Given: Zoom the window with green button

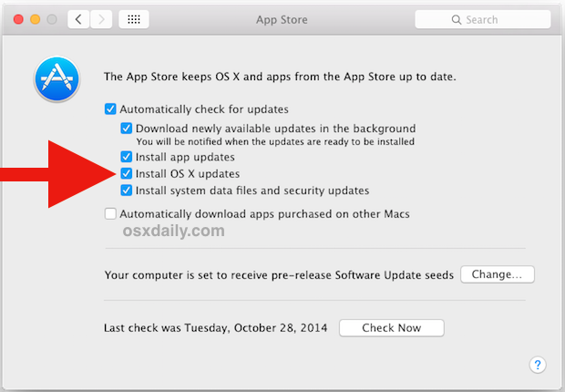Looking at the screenshot, I should click(53, 19).
